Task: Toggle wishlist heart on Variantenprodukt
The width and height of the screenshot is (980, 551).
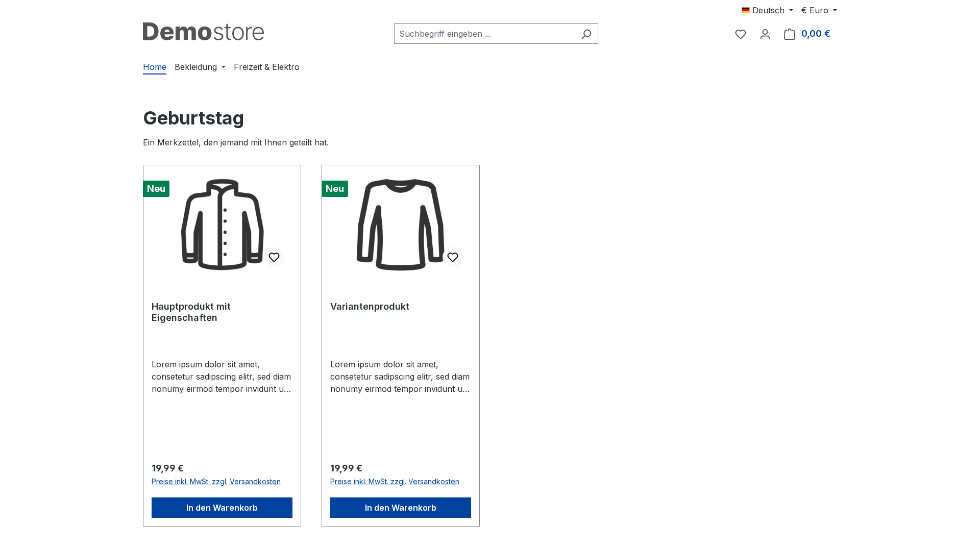Action: click(453, 257)
